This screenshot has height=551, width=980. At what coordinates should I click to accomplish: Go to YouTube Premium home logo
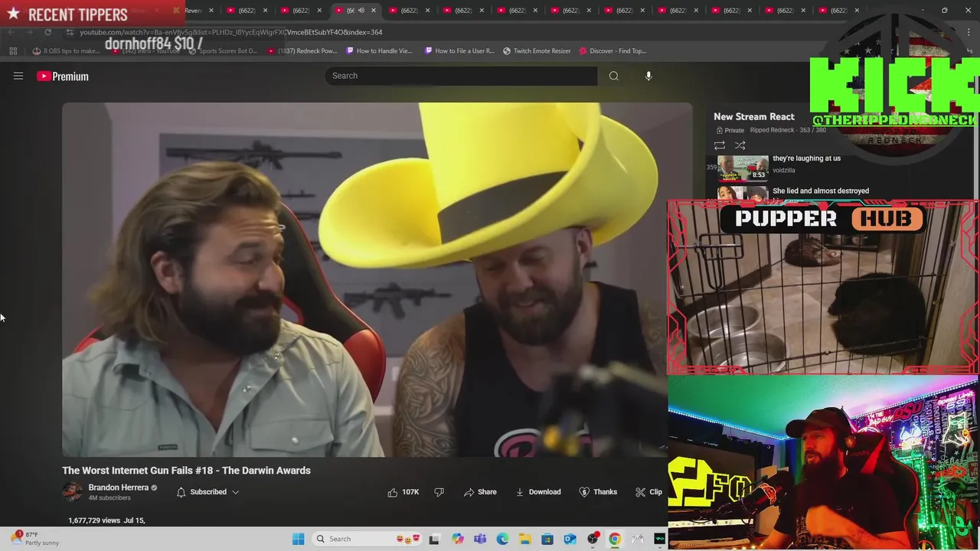tap(63, 76)
